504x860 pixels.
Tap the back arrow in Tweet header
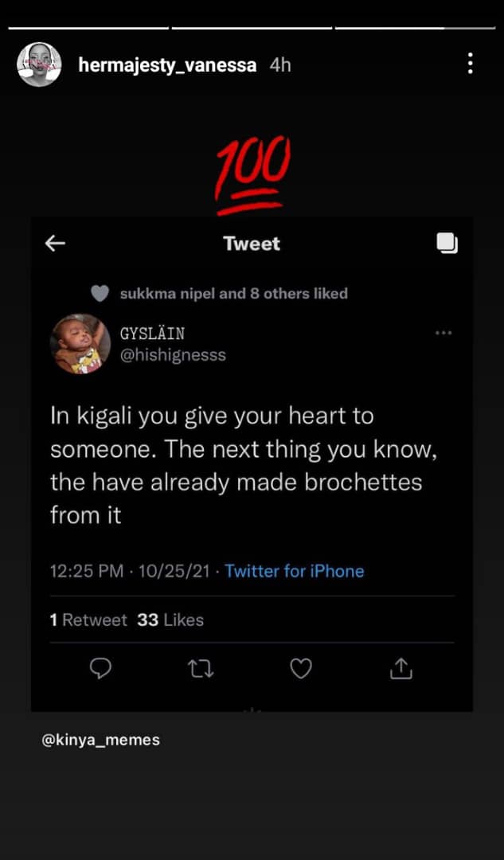pos(55,244)
